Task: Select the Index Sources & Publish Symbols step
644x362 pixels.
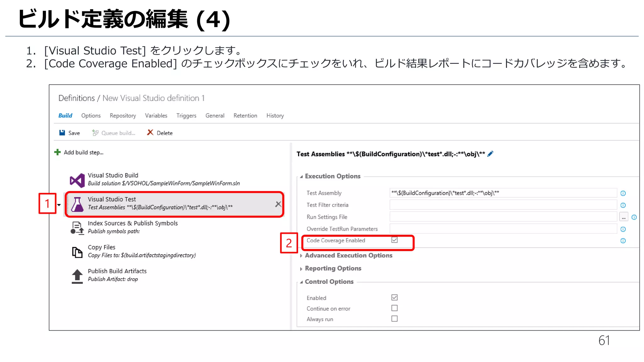Action: pos(175,228)
